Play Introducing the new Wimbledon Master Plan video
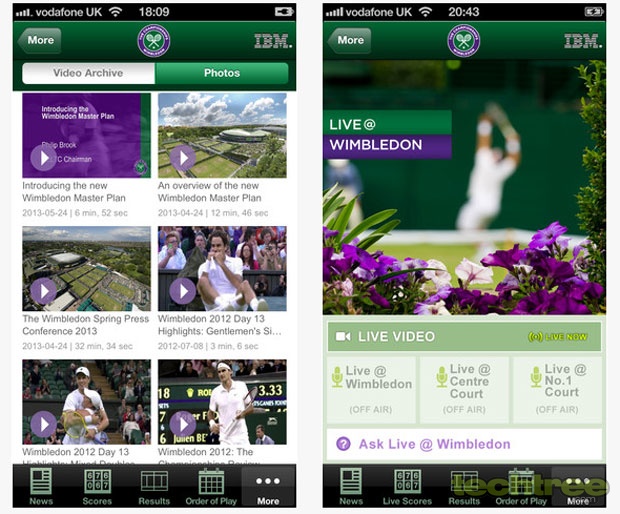620x514 pixels. coord(87,135)
